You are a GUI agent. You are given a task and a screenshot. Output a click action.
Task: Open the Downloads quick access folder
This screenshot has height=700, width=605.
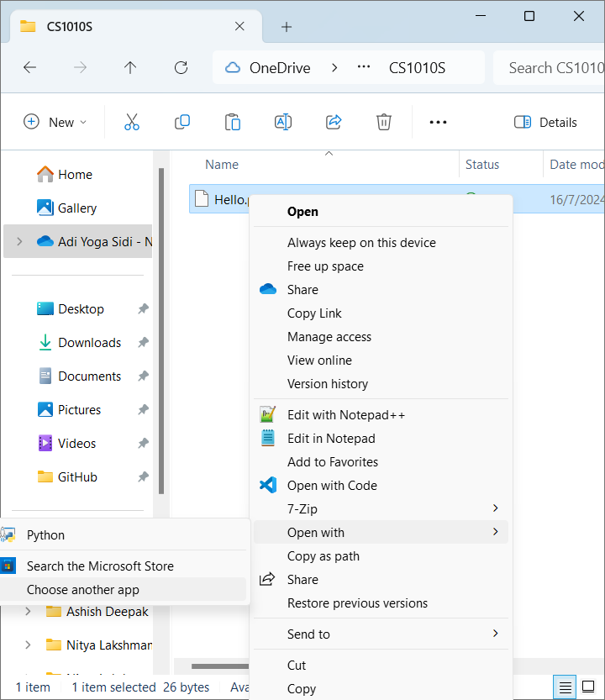pos(89,343)
